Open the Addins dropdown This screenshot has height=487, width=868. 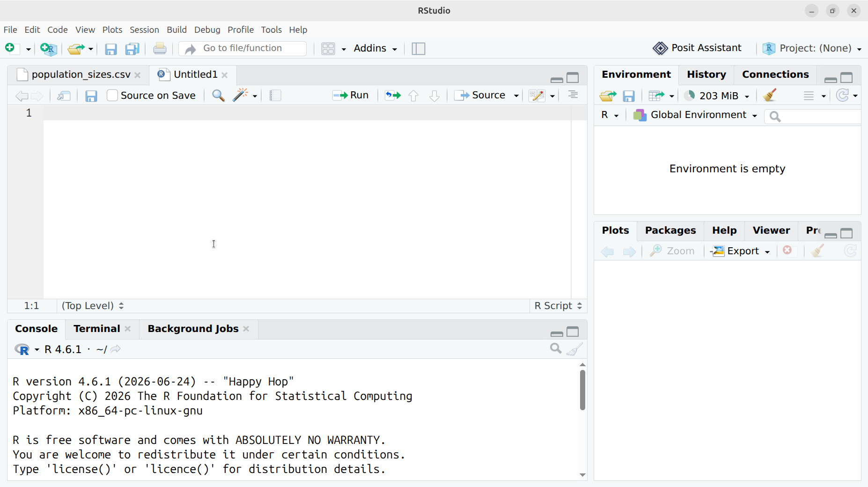pyautogui.click(x=375, y=48)
